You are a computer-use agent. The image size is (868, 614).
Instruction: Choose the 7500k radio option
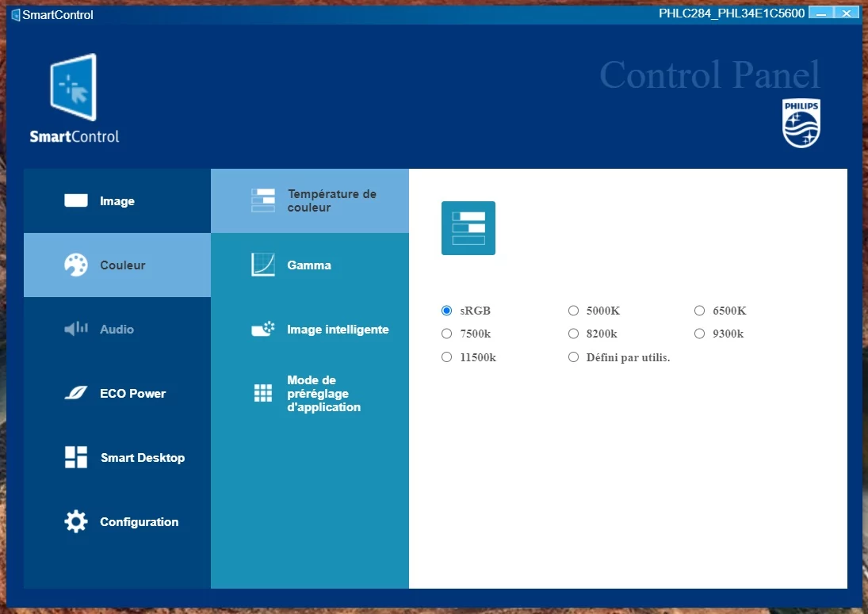pyautogui.click(x=447, y=334)
